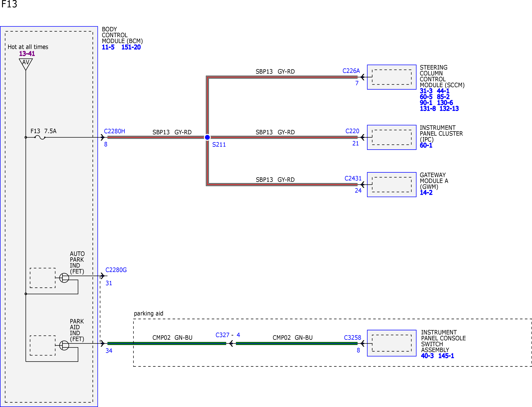Click the C2280G pin 31 connector arrow
Viewport: 532px width, 407px height.
point(102,276)
